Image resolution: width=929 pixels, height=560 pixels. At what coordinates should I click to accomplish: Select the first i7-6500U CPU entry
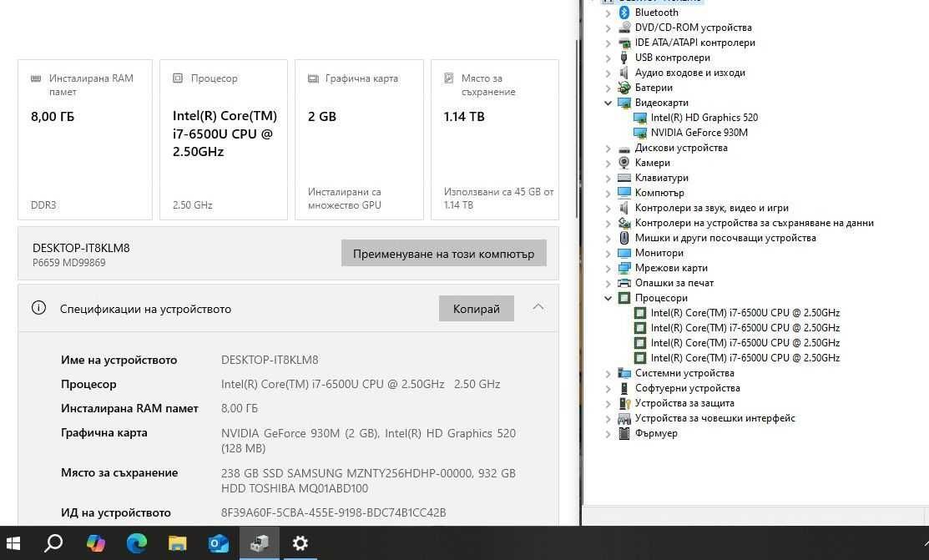point(745,313)
